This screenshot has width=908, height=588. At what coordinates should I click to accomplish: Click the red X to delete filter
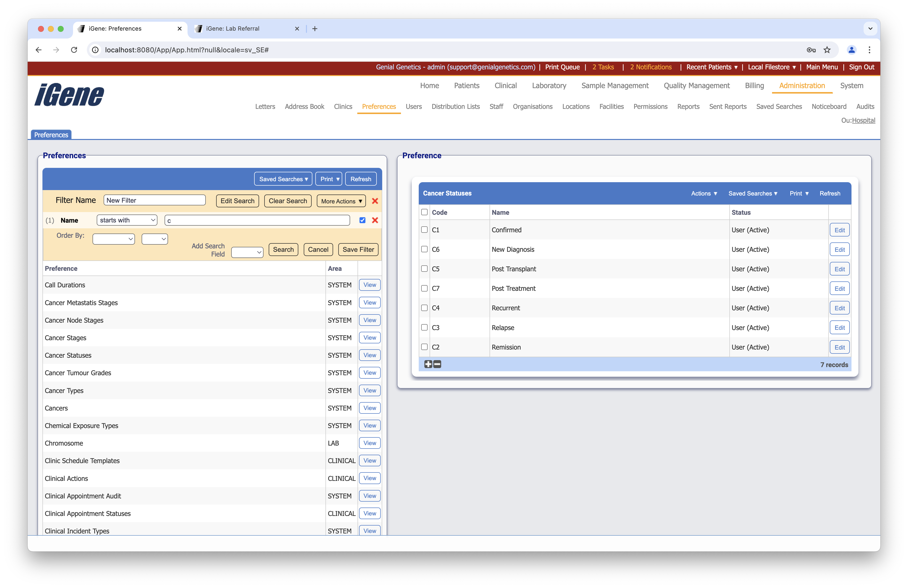click(x=375, y=201)
